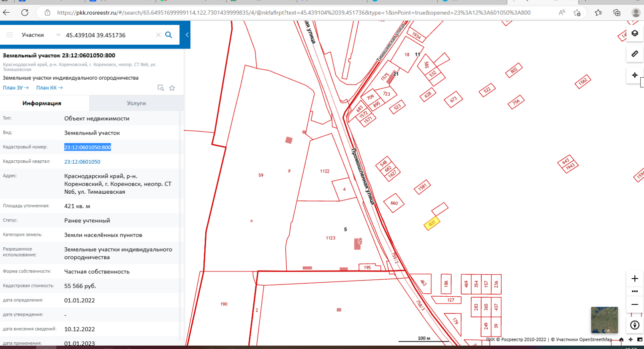Open the План КК link
This screenshot has width=644, height=349.
(x=49, y=88)
